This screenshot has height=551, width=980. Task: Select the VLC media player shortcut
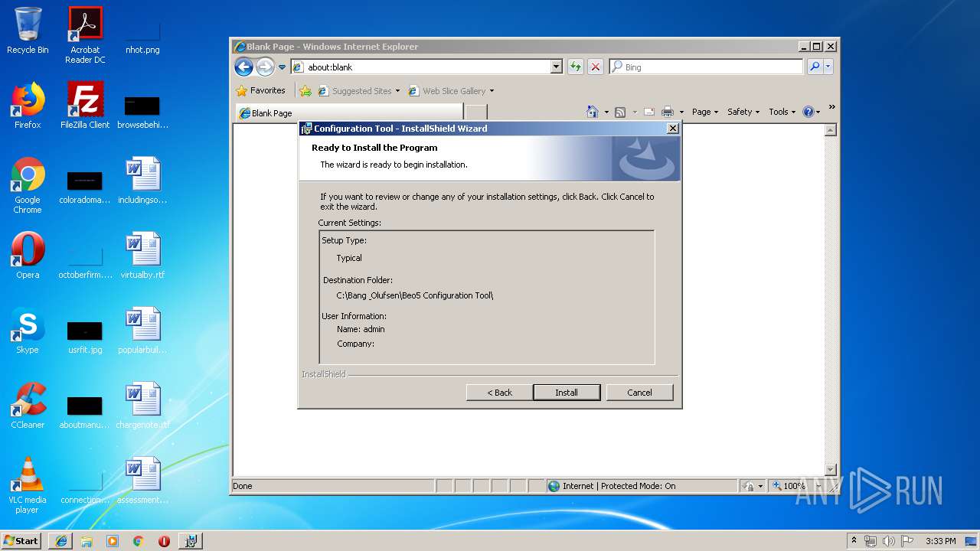[28, 485]
